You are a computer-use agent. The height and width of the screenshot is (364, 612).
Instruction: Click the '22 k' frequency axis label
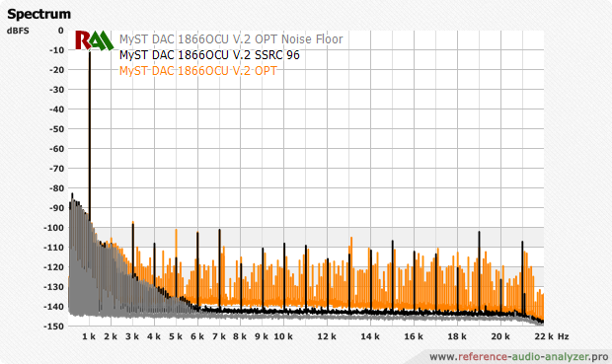[544, 336]
